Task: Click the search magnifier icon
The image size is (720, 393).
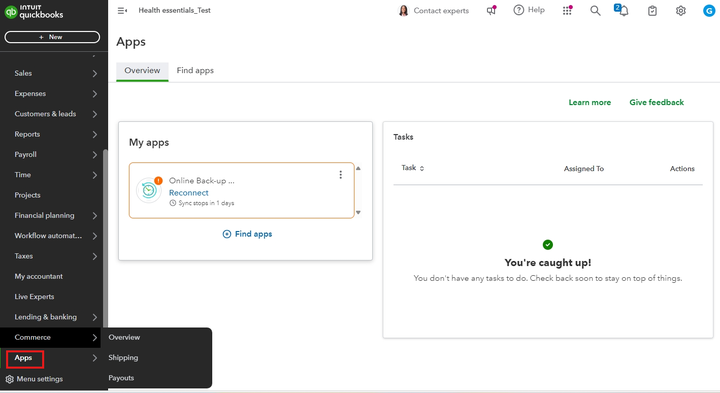Action: pos(595,11)
